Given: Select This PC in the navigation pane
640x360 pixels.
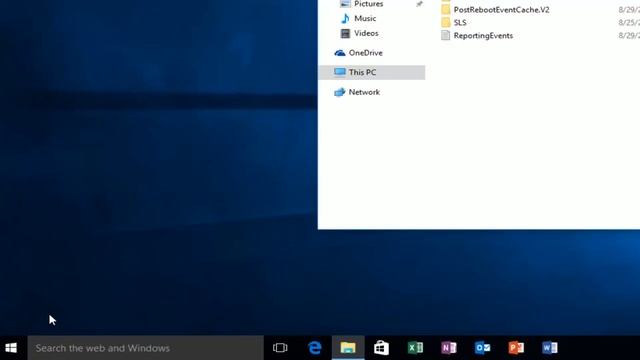Looking at the screenshot, I should point(371,72).
